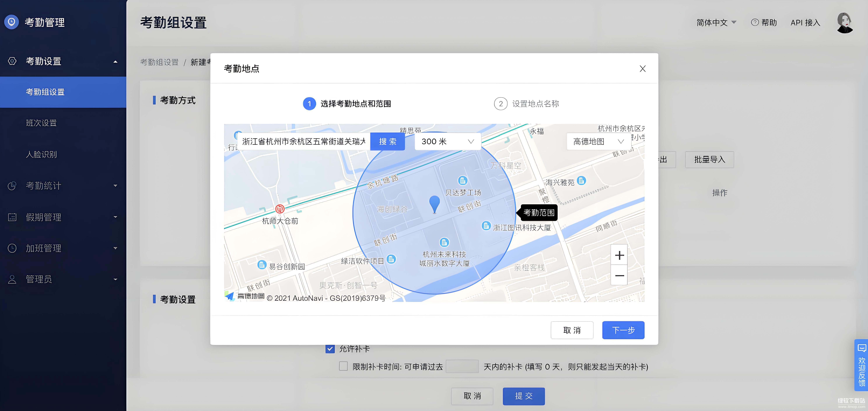Click the 考勤管理 clock logo icon
The width and height of the screenshot is (868, 411).
coord(12,22)
